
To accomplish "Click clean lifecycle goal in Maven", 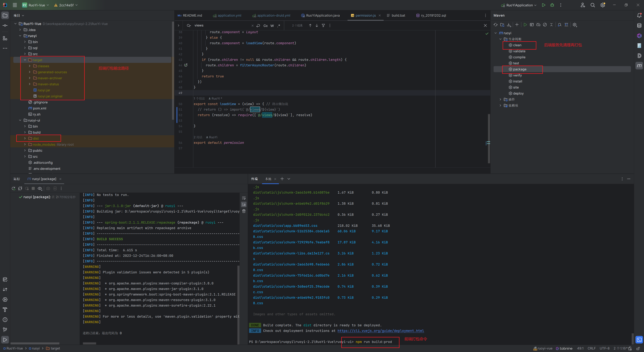I will (517, 45).
